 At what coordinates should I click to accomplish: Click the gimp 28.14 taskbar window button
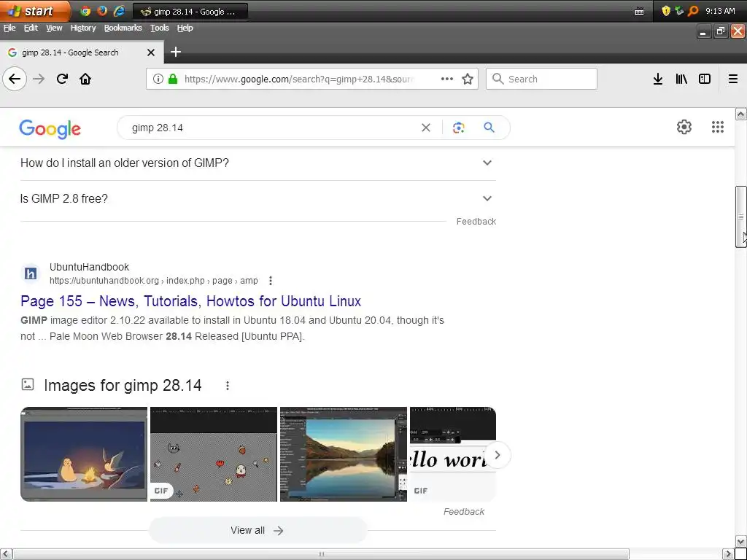coord(190,12)
